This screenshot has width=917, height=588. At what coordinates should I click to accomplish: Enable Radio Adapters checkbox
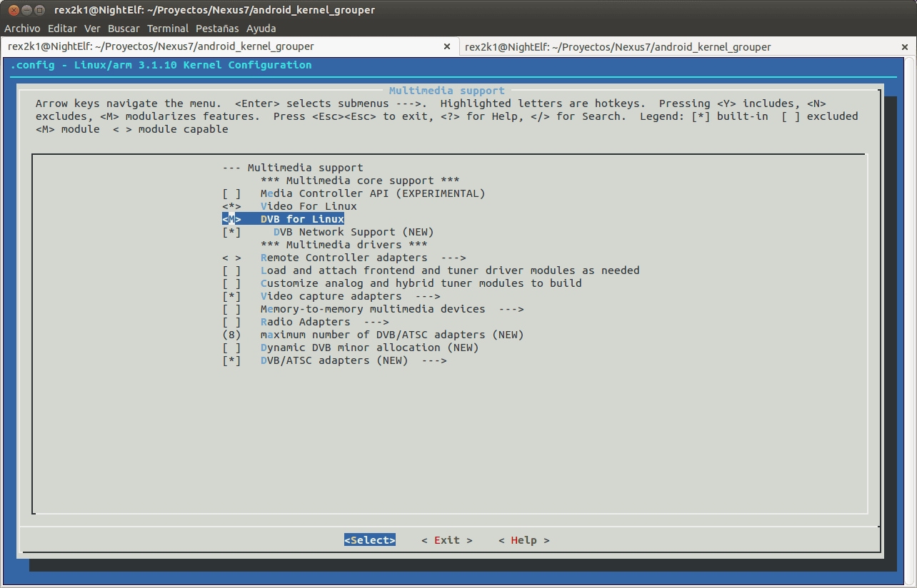231,322
